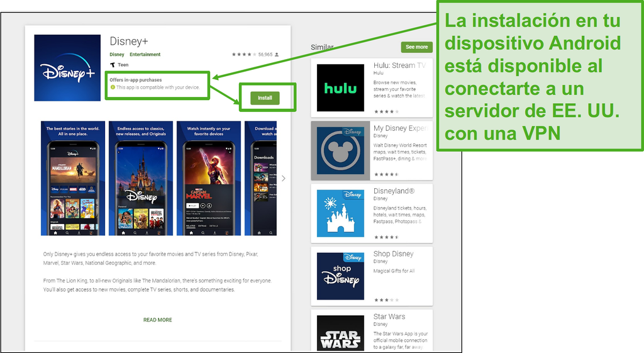Click the Hulu app icon
This screenshot has width=644, height=353.
tap(340, 87)
